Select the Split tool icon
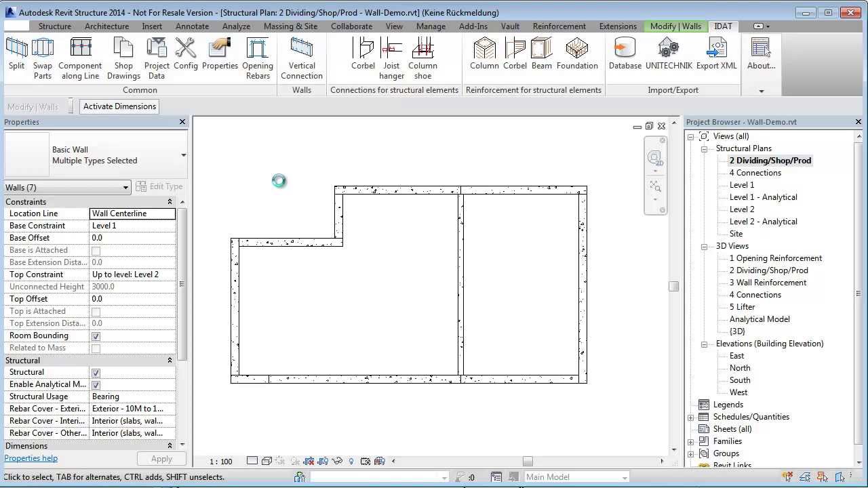 17,47
